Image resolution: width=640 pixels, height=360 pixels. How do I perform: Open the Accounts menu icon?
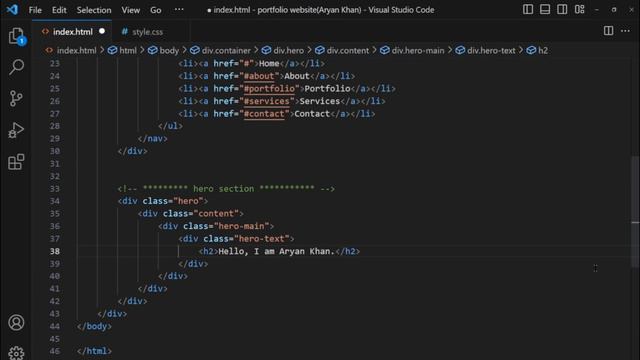tap(16, 322)
